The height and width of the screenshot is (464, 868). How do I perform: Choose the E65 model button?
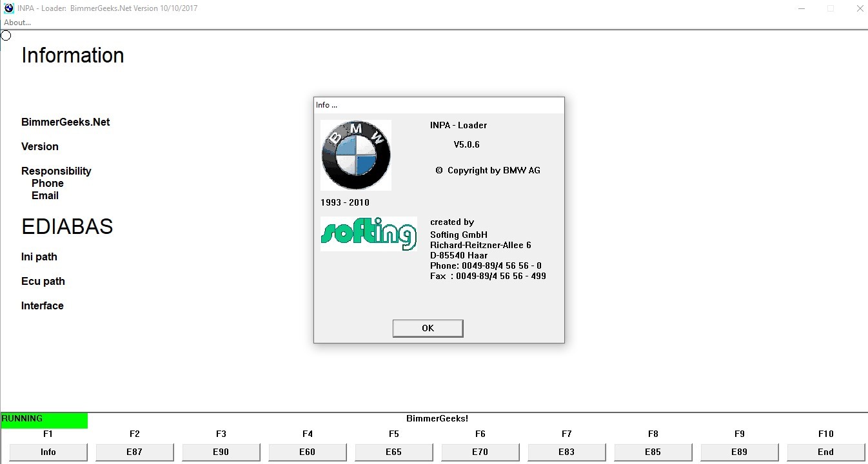pos(393,452)
